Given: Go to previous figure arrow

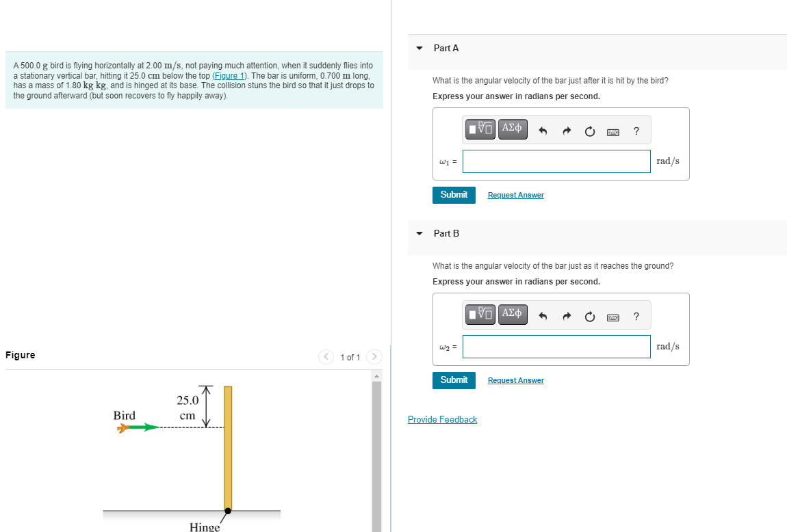Looking at the screenshot, I should pyautogui.click(x=326, y=357).
